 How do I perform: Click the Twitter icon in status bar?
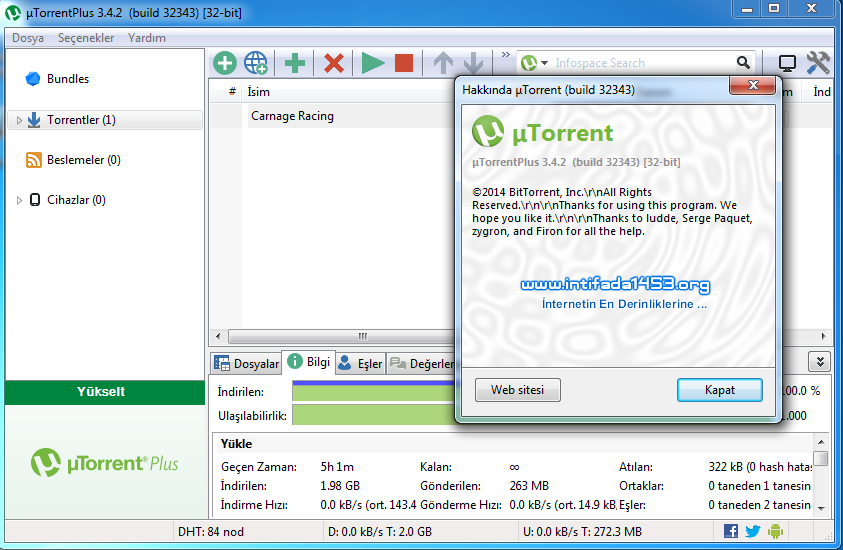(x=753, y=531)
